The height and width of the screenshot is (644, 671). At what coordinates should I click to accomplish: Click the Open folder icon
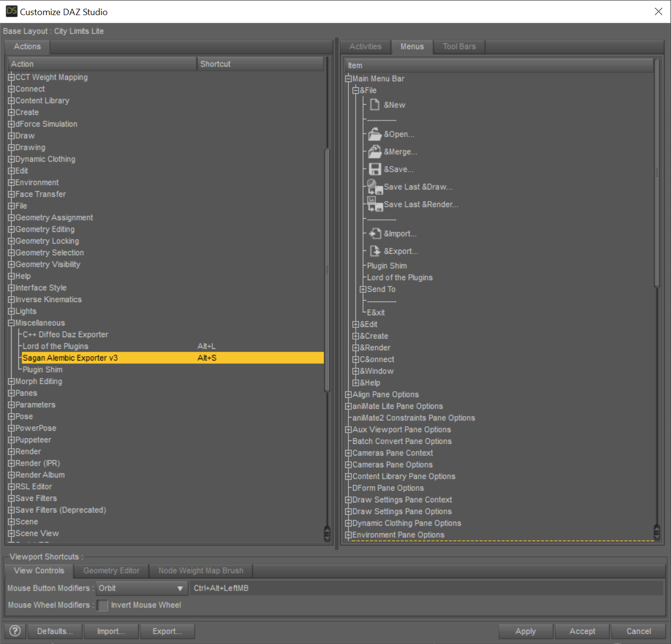pos(375,134)
